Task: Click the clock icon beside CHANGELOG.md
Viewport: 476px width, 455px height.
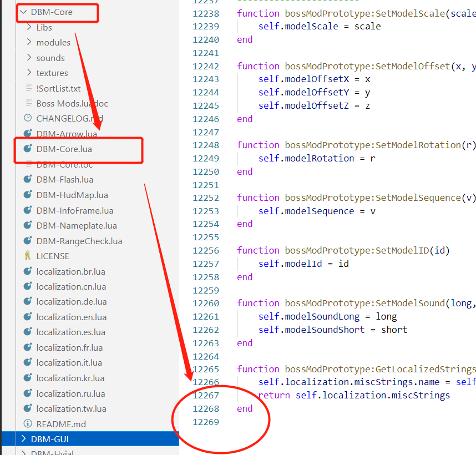Action: (28, 118)
